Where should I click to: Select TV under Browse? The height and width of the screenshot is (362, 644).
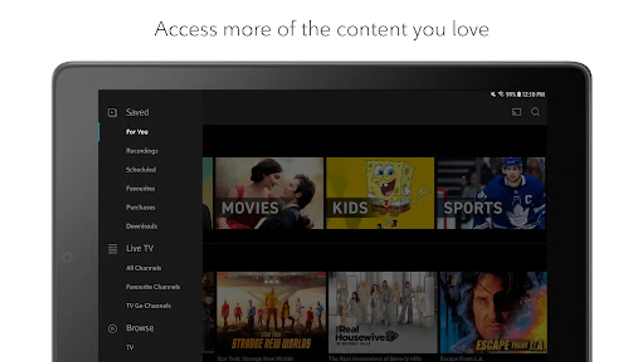coord(130,347)
